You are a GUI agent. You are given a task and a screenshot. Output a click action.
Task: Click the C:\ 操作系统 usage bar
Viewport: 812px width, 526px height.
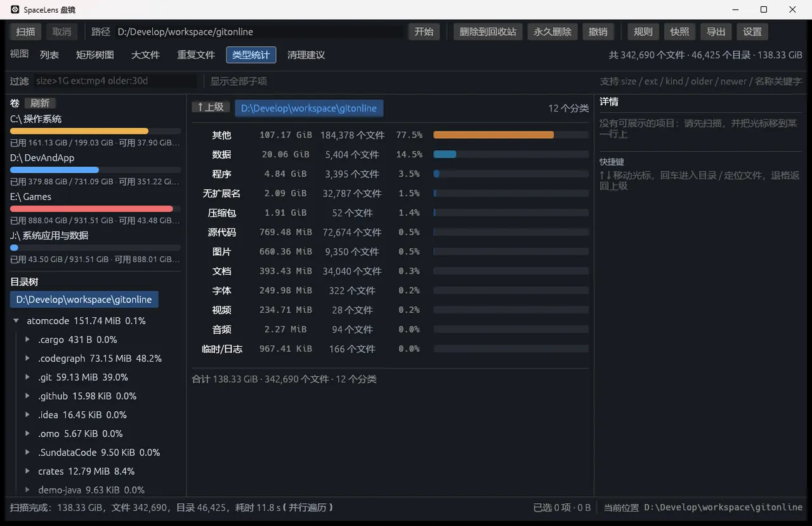(95, 131)
